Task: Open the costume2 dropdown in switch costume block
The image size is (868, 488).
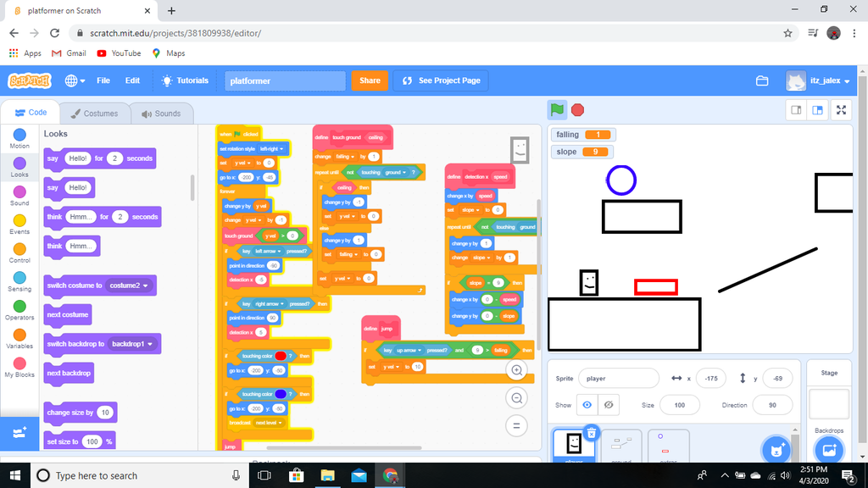Action: click(131, 286)
